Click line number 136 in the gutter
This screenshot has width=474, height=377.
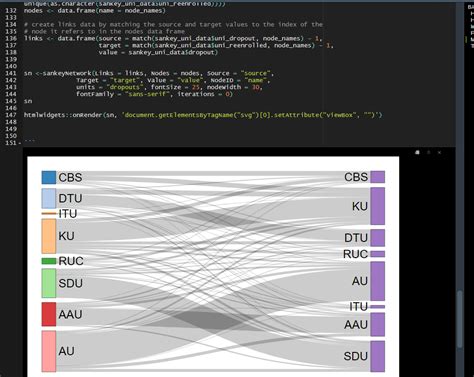pyautogui.click(x=11, y=38)
